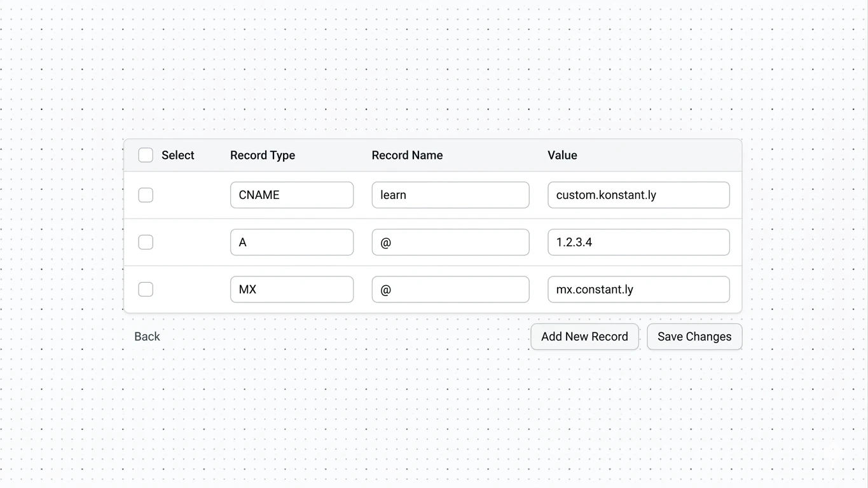Click the record name field for the A record
This screenshot has width=868, height=488.
[x=450, y=242]
